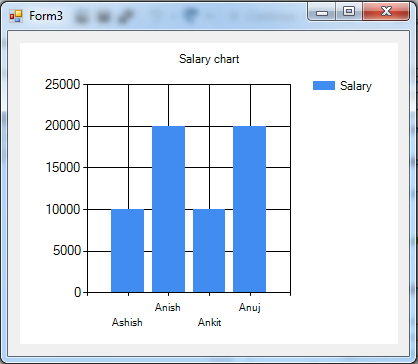Click the Salary chart title
This screenshot has height=364, width=418.
(x=209, y=59)
